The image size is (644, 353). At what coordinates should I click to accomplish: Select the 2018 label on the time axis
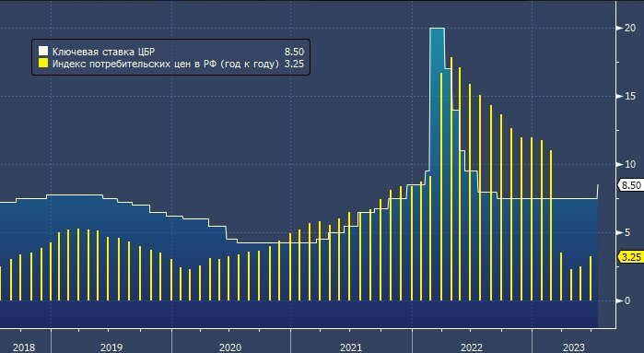pos(24,347)
